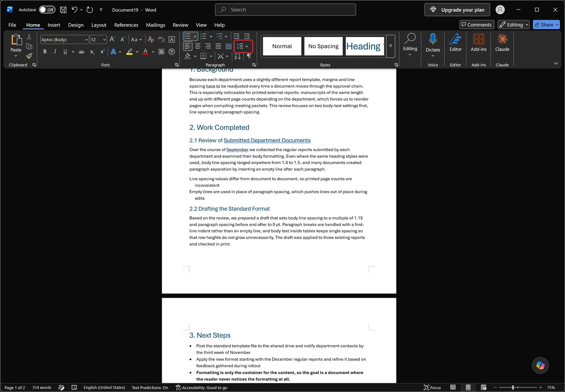Apply the No Spacing style
The image size is (565, 392).
(323, 46)
